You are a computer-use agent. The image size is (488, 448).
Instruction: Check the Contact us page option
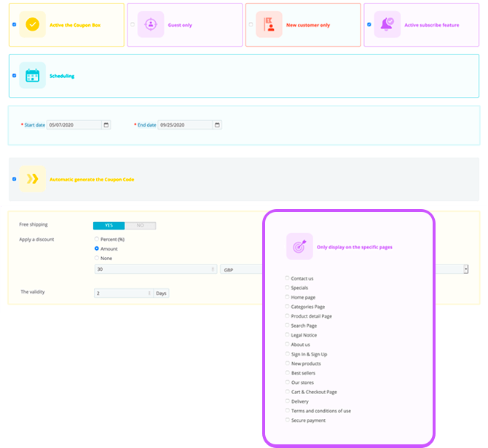(x=287, y=278)
